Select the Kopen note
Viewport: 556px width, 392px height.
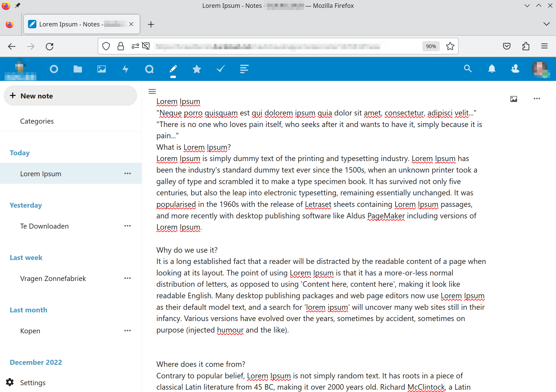point(30,331)
